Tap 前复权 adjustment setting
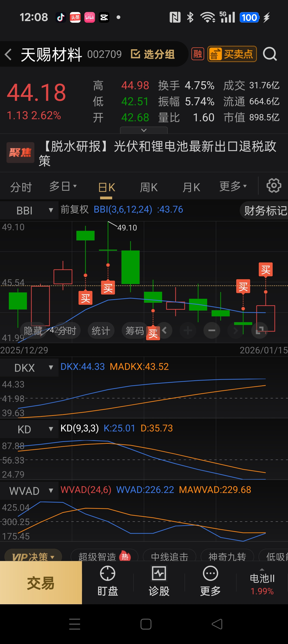Image resolution: width=288 pixels, height=644 pixels. click(75, 210)
